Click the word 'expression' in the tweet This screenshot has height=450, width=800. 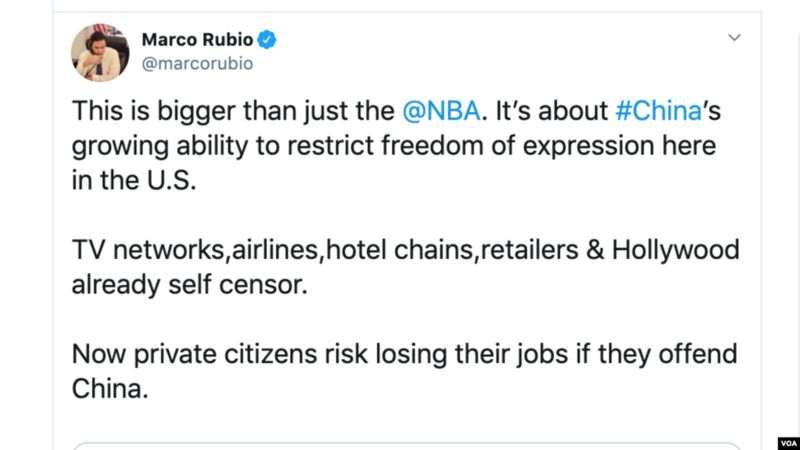(x=588, y=147)
